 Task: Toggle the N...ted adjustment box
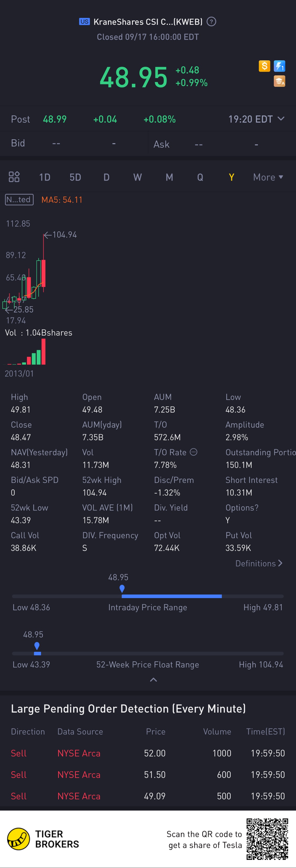point(19,200)
